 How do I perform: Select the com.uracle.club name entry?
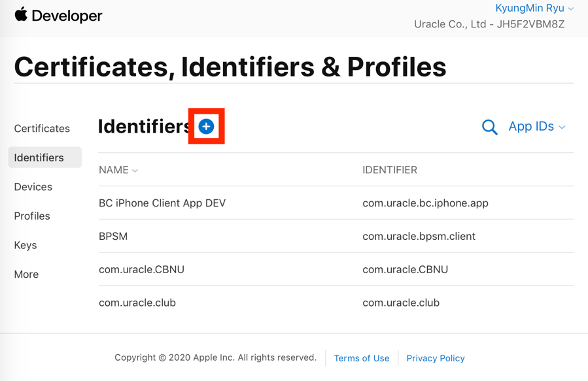click(x=137, y=303)
